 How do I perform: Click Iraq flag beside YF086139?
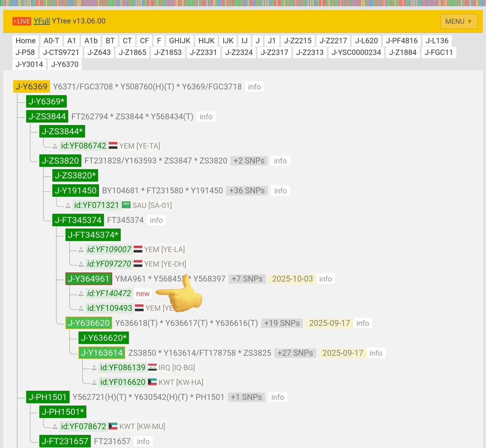point(153,367)
